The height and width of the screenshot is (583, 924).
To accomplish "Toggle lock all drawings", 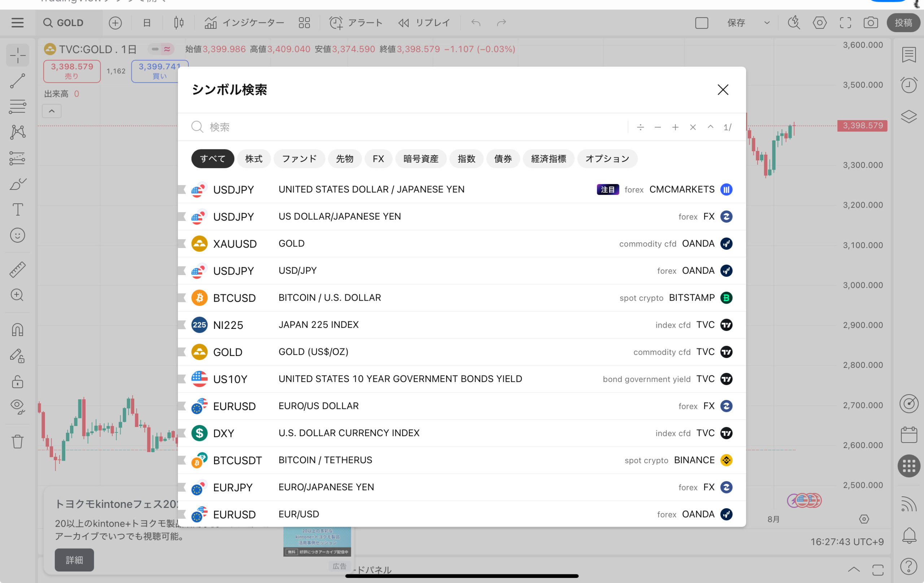I will click(x=18, y=382).
